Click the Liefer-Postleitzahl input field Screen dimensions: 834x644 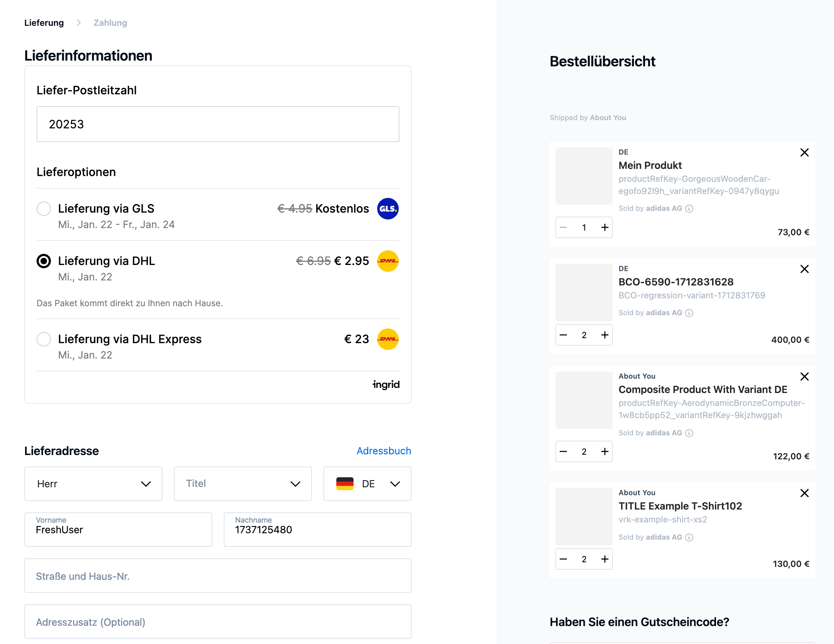coord(218,124)
